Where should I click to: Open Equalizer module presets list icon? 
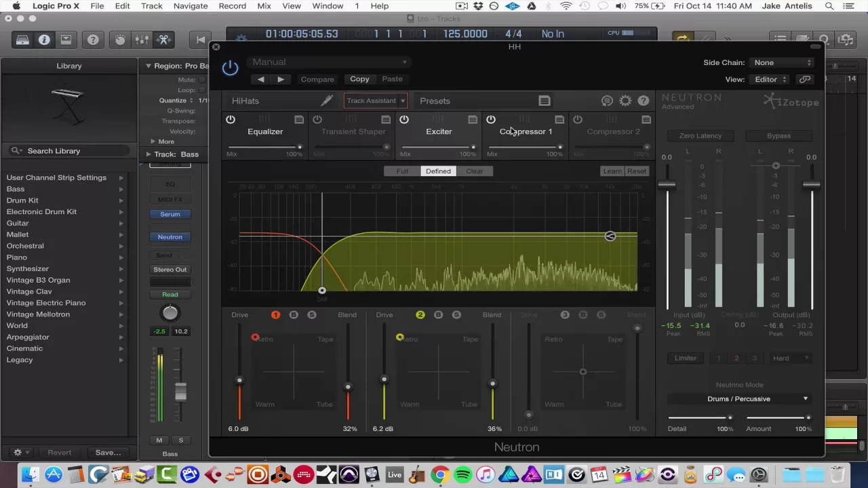[299, 120]
